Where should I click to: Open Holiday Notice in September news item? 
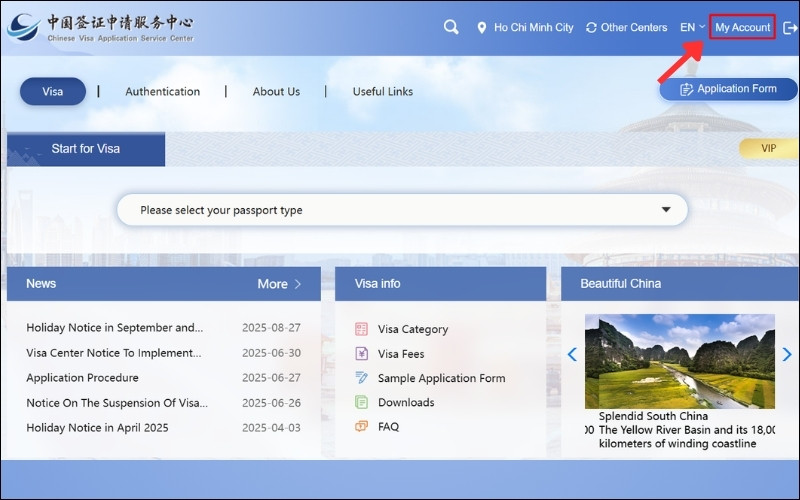coord(115,328)
